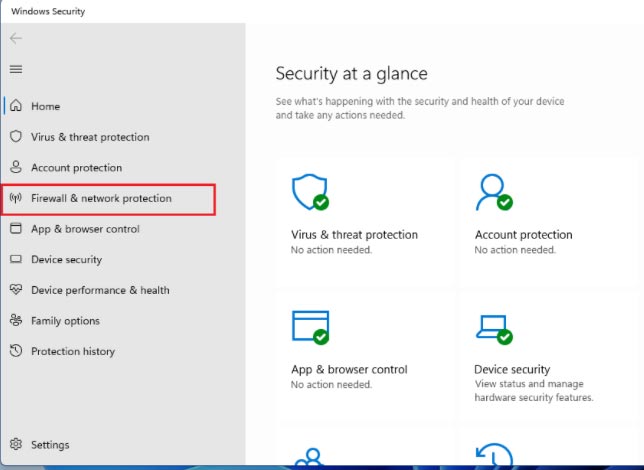Click the back arrow icon
This screenshot has width=644, height=470.
coord(15,38)
